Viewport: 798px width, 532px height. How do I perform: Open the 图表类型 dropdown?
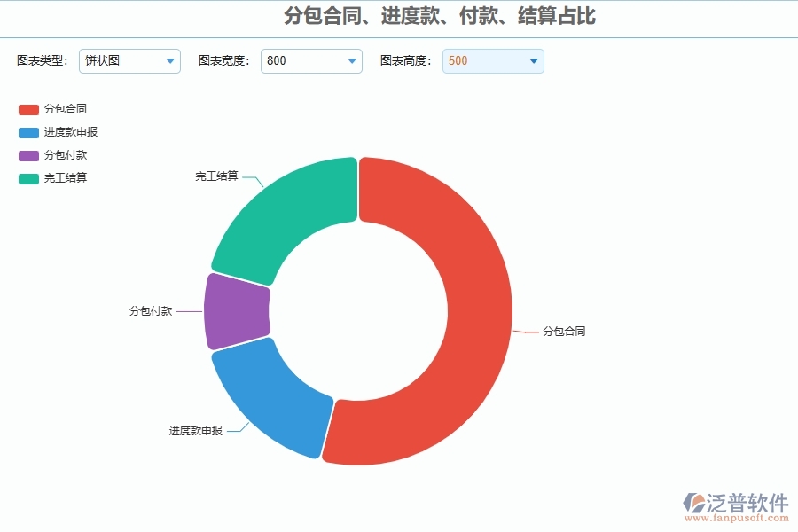[x=169, y=61]
